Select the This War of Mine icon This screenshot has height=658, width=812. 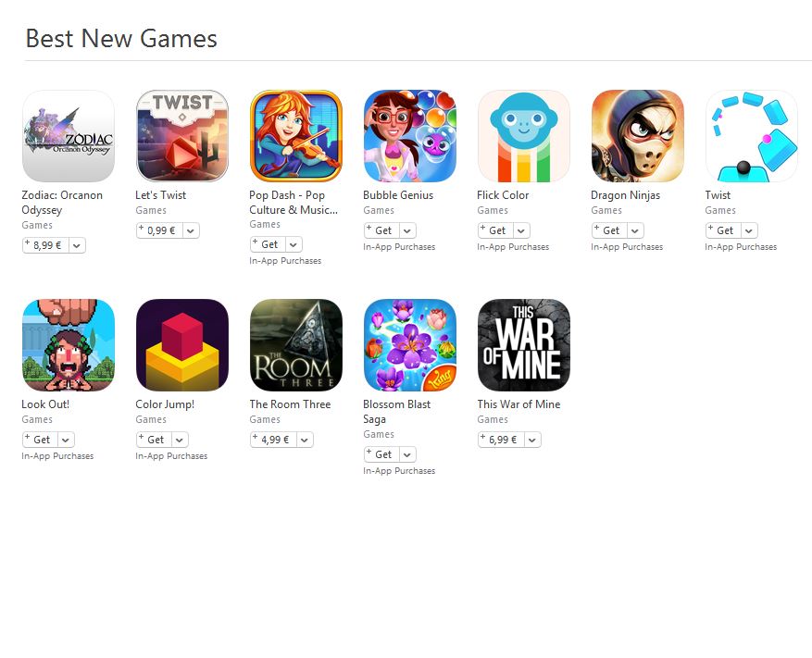[524, 345]
